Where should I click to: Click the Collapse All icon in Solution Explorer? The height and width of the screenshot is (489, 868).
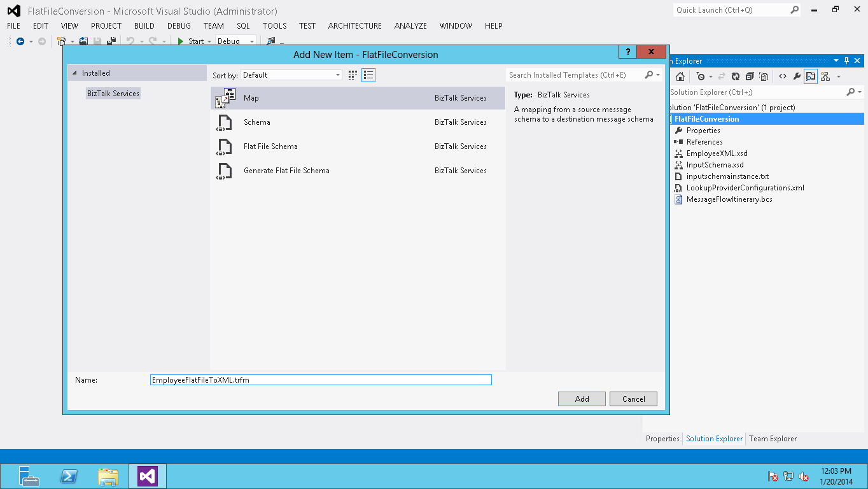click(x=750, y=76)
